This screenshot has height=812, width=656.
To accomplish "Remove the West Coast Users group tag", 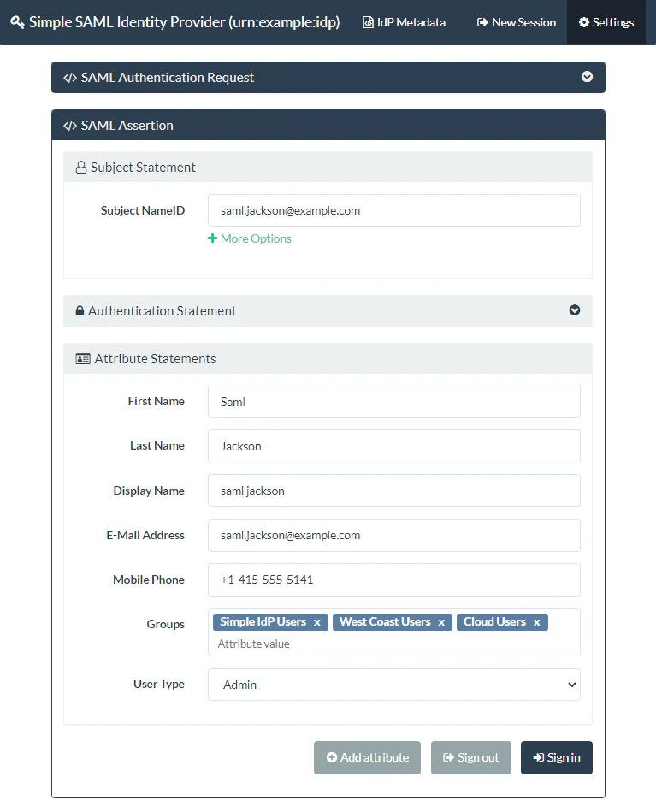I will (x=441, y=622).
